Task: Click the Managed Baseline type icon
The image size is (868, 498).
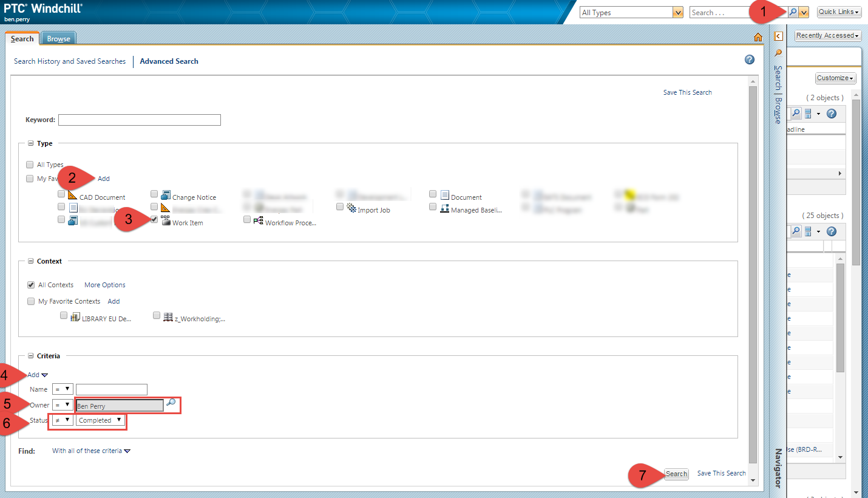Action: pyautogui.click(x=444, y=208)
